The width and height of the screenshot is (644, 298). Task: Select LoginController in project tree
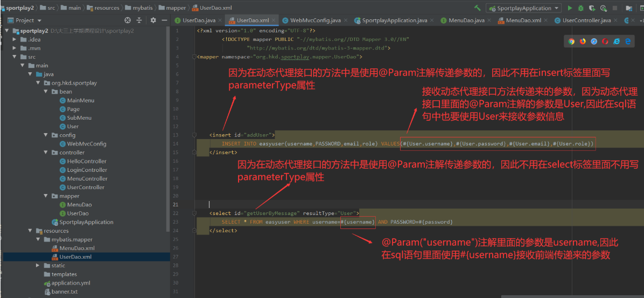coord(83,170)
